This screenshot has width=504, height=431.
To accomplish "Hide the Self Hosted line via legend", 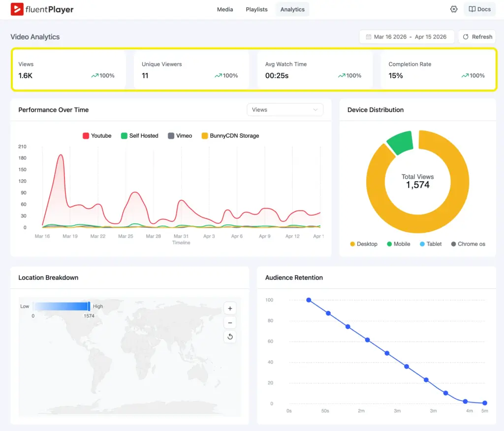I will 139,135.
